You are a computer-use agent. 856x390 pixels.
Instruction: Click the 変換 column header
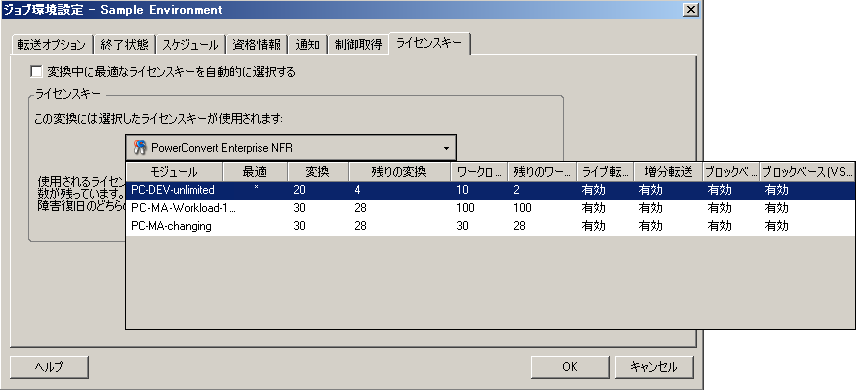pos(318,172)
